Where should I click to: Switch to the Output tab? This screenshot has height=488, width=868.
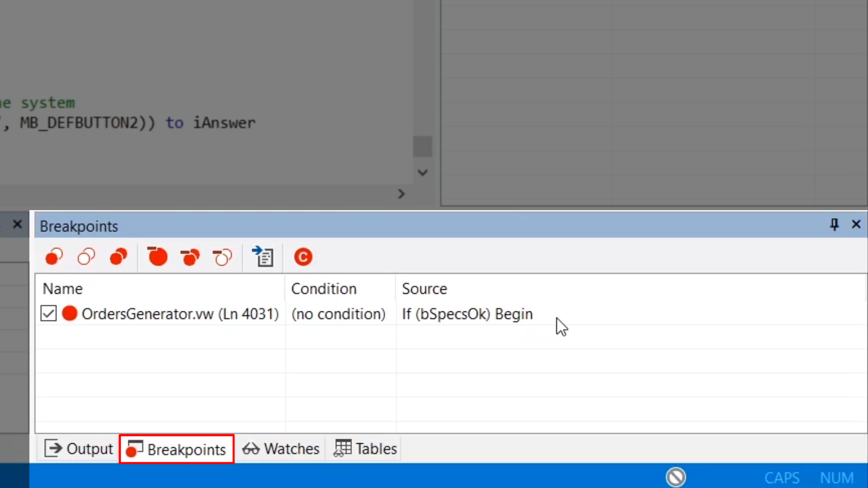tap(79, 449)
